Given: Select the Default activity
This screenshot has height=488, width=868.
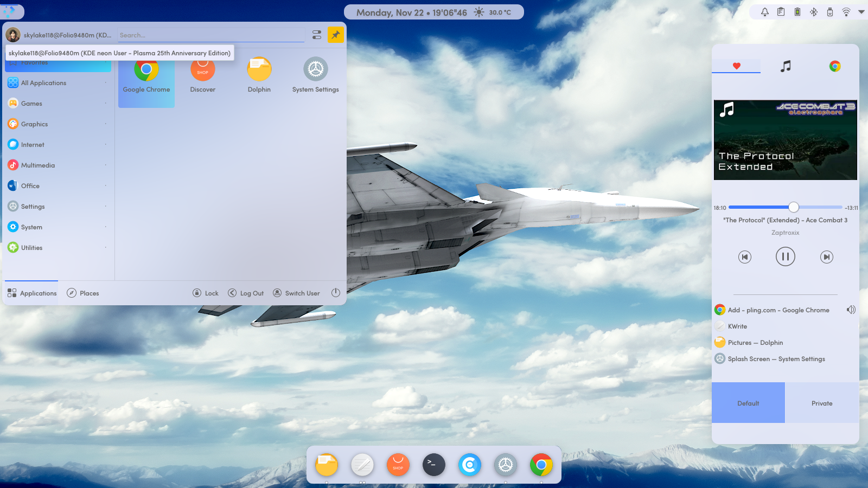Looking at the screenshot, I should (748, 403).
